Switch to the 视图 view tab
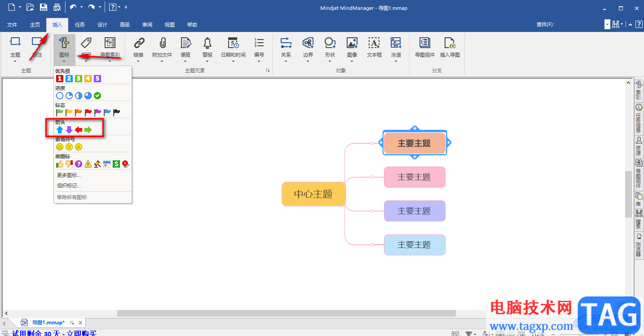 pos(170,25)
